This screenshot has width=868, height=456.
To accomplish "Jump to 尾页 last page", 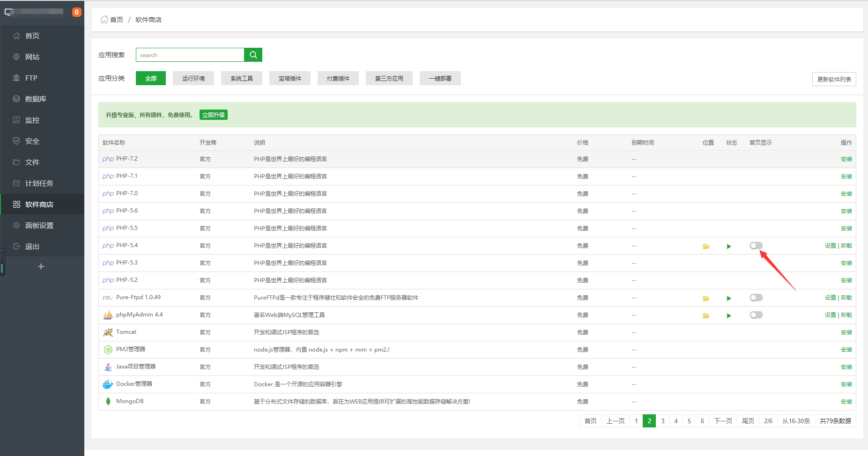I will pos(748,421).
